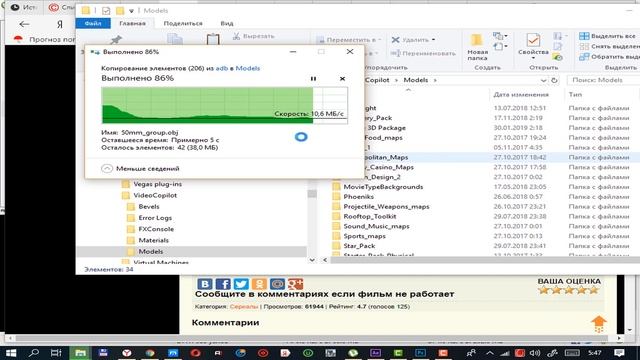
Task: Select the Phoeniks folder
Action: tap(358, 197)
